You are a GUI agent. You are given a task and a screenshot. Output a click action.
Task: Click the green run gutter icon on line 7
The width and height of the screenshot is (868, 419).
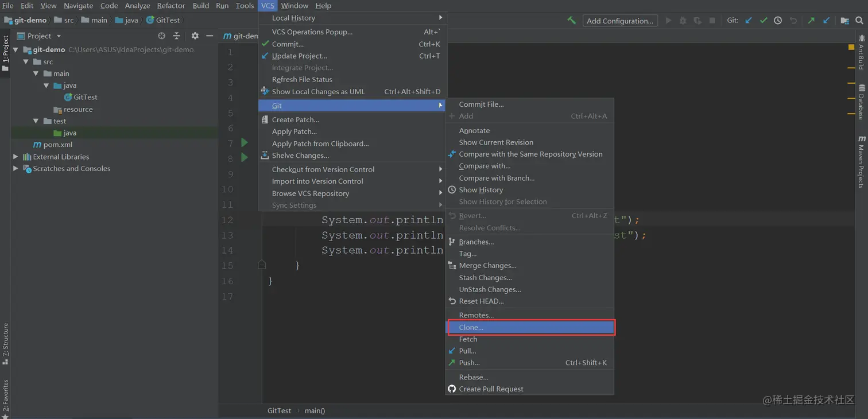point(245,142)
